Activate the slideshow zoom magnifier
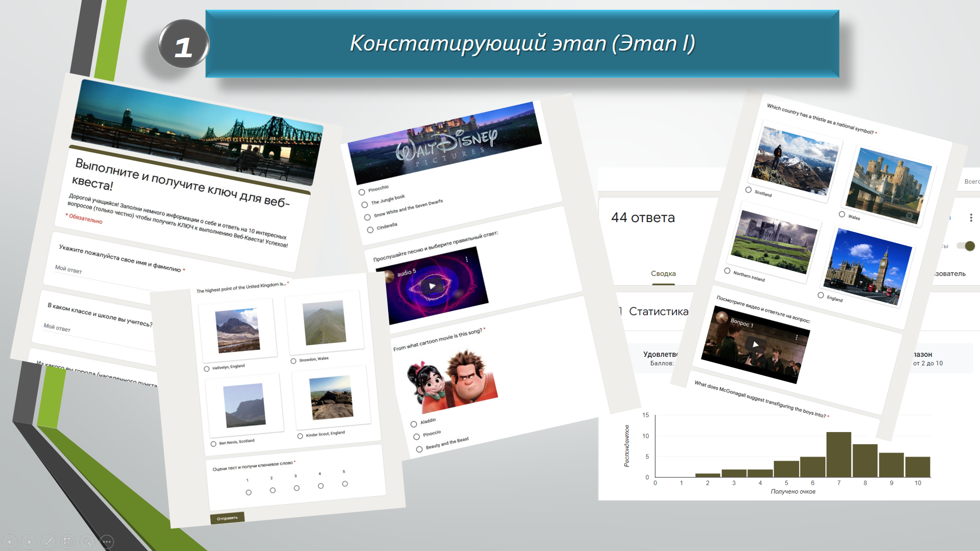 point(87,542)
